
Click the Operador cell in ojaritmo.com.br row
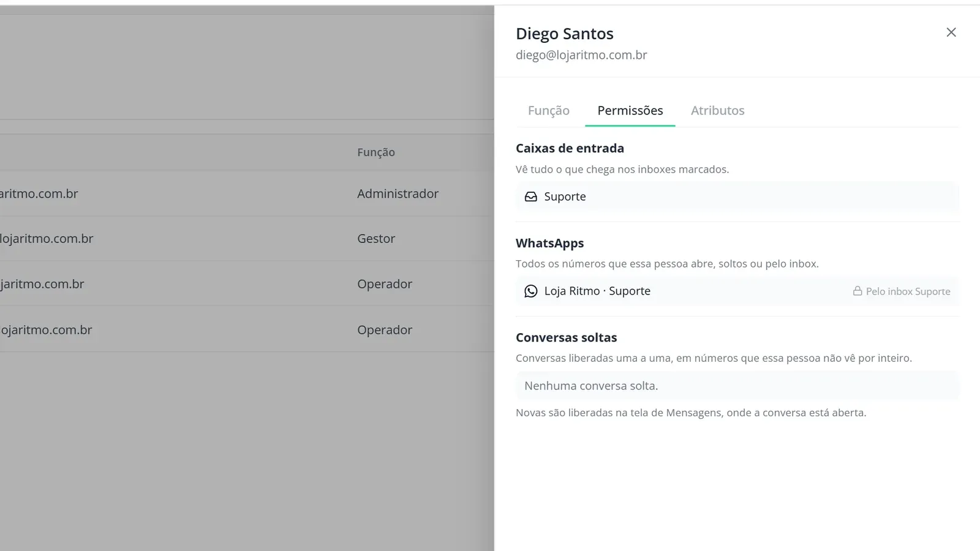(385, 330)
